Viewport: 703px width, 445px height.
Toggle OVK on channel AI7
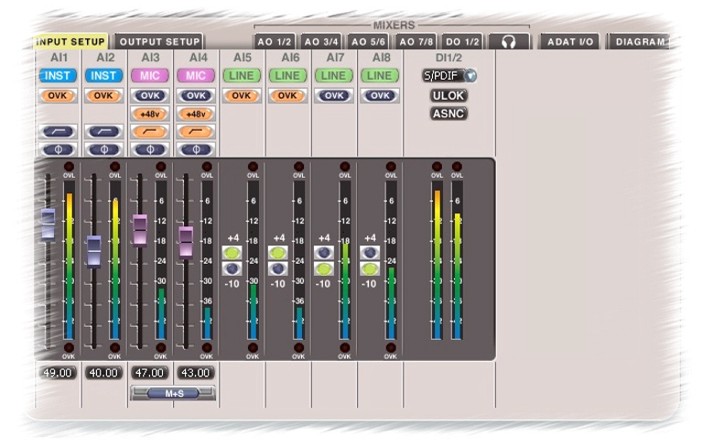pyautogui.click(x=334, y=95)
